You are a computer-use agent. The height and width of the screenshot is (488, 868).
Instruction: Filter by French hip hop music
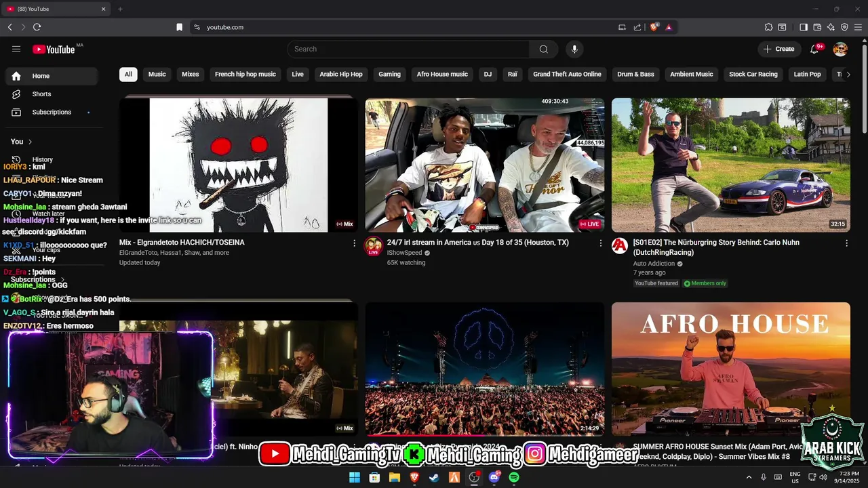245,74
